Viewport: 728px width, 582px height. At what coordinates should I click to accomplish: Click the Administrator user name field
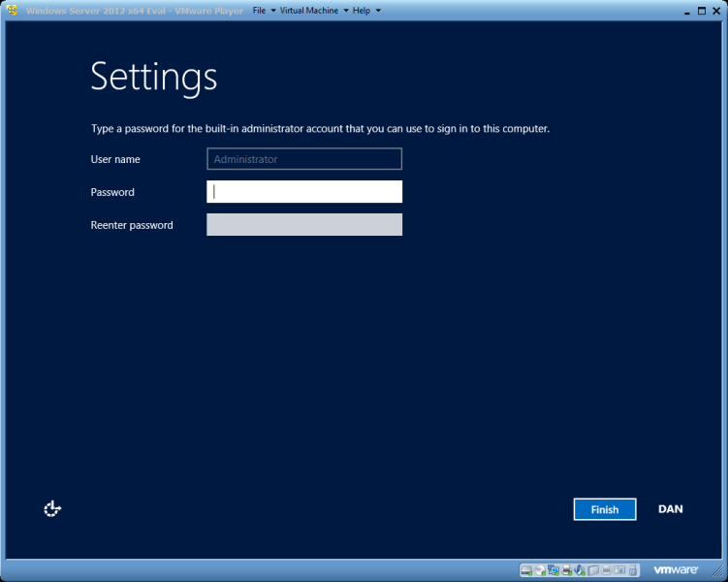click(304, 159)
